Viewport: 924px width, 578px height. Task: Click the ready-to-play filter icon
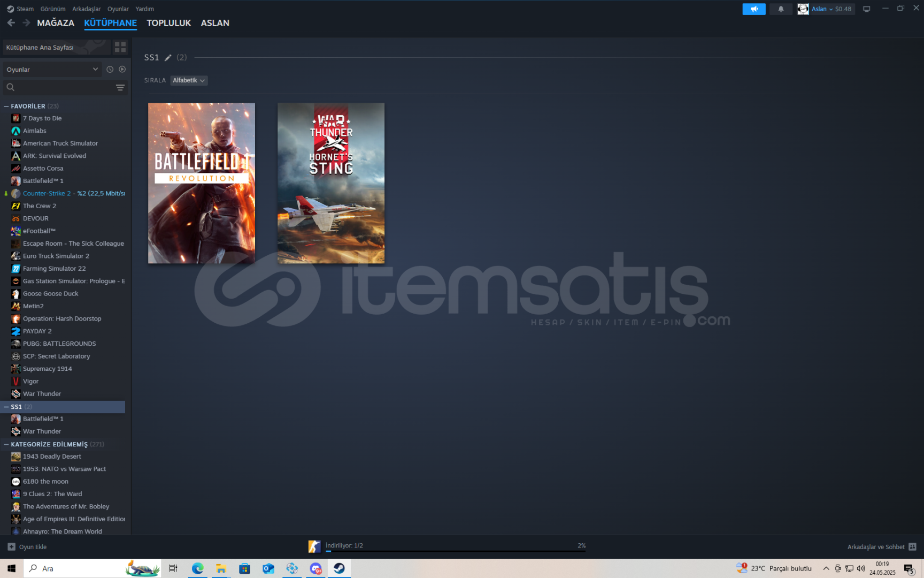[x=122, y=70]
